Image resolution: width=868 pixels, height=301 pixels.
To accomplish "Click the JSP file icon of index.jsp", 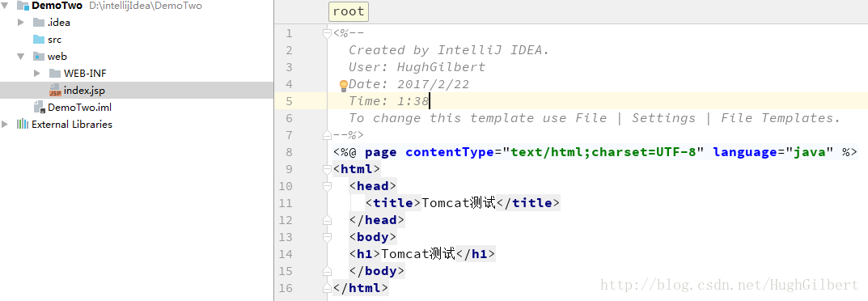I will 55,90.
